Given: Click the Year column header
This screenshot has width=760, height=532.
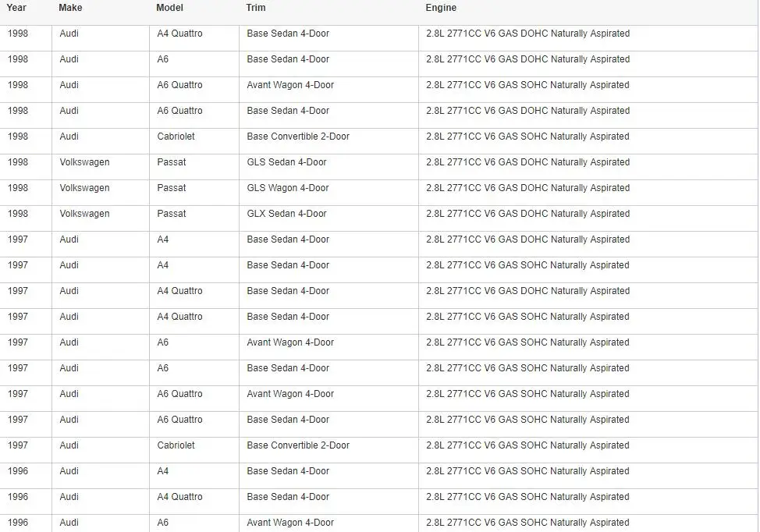Looking at the screenshot, I should pyautogui.click(x=16, y=8).
